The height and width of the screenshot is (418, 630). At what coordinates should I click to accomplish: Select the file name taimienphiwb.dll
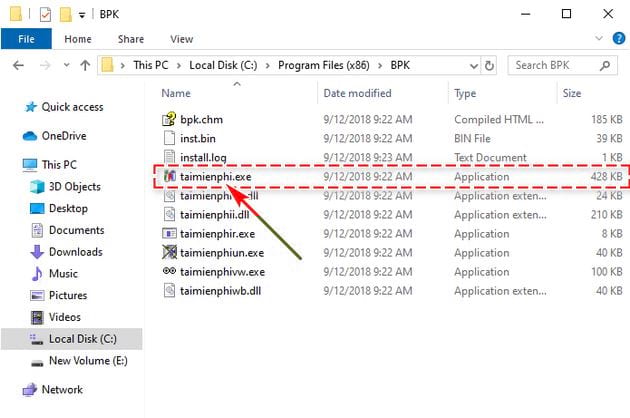pyautogui.click(x=221, y=291)
